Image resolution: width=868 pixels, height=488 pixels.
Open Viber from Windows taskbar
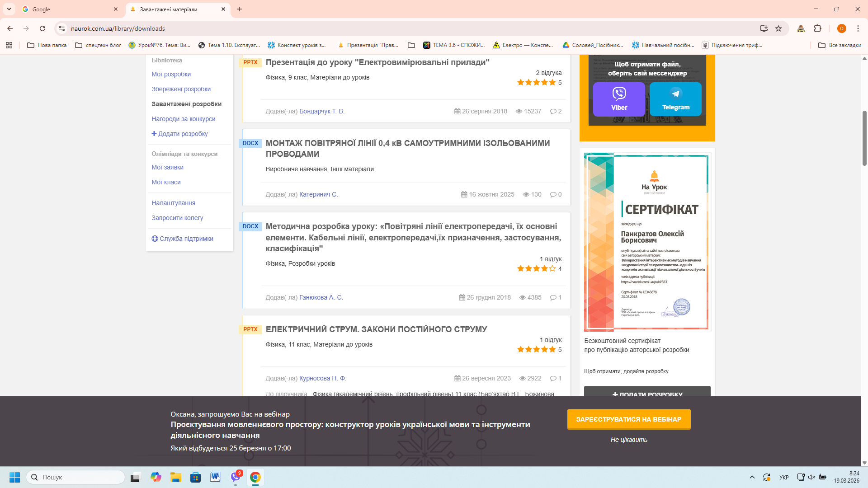[236, 477]
